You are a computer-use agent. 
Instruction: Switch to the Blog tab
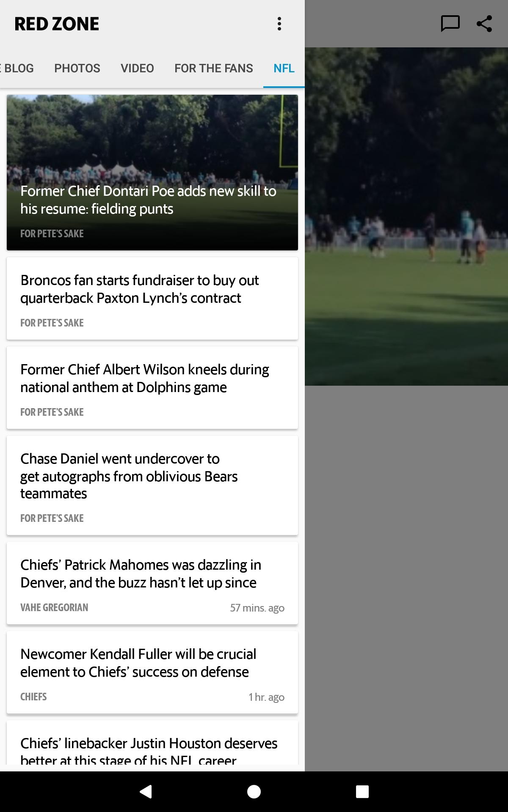click(17, 68)
